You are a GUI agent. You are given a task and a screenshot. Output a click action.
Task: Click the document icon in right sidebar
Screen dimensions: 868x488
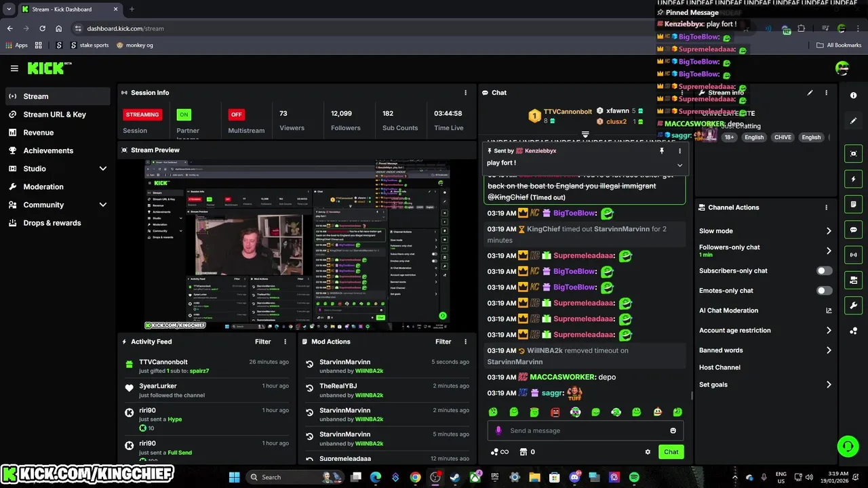tap(854, 204)
